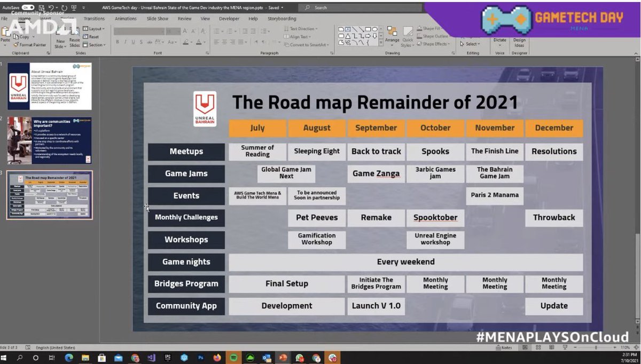Click the Slide Show view icon in status bar
This screenshot has width=641, height=364.
pos(564,347)
